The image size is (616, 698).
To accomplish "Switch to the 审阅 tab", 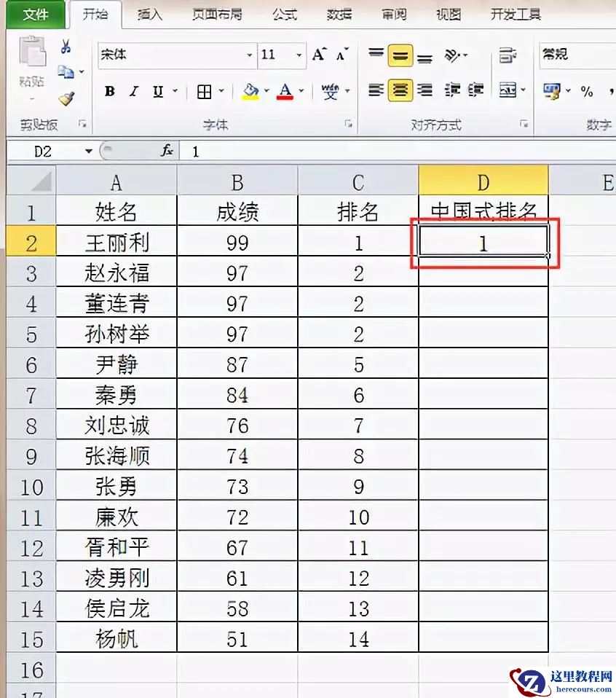I will click(394, 15).
